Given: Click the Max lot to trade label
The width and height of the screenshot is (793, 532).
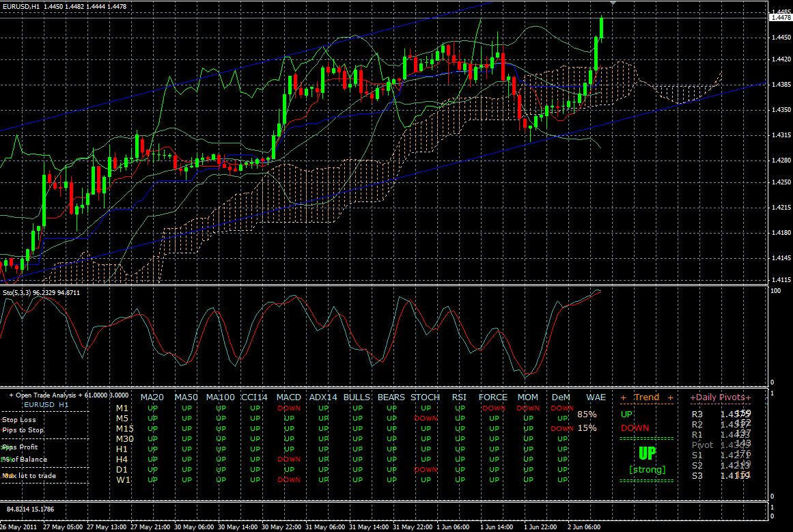Looking at the screenshot, I should pos(29,475).
